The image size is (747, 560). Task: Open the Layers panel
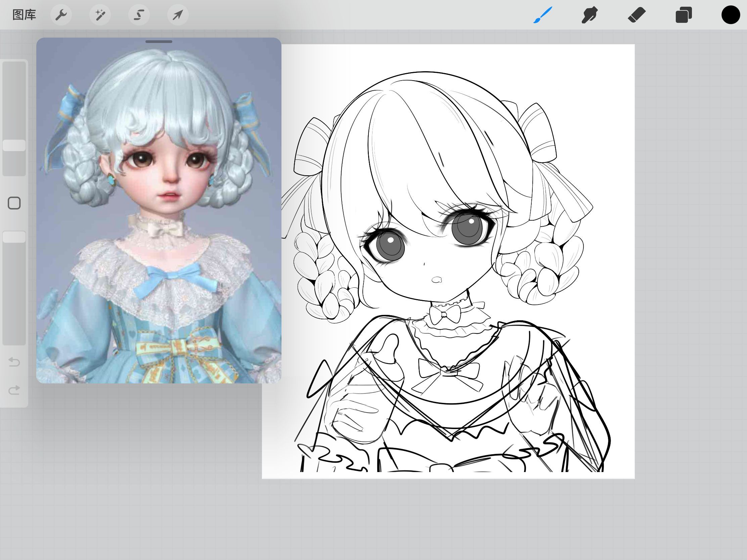coord(684,15)
